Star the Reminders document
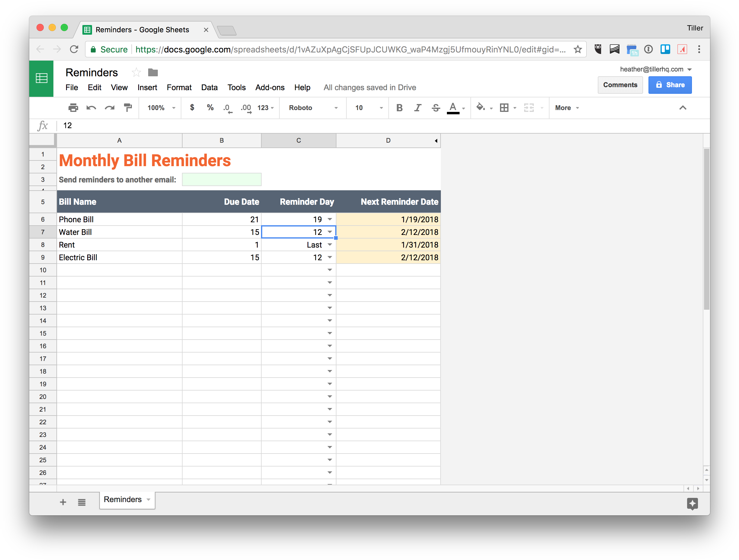The height and width of the screenshot is (560, 739). point(136,72)
